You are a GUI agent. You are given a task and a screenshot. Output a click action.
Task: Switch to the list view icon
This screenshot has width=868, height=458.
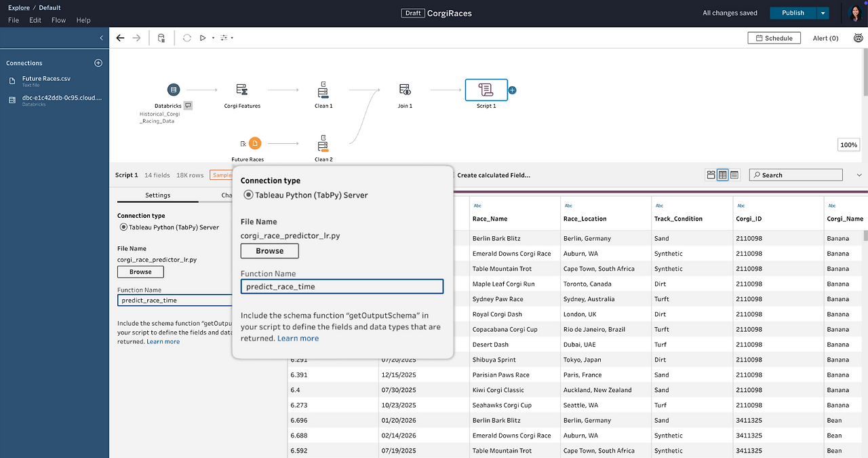coord(734,175)
